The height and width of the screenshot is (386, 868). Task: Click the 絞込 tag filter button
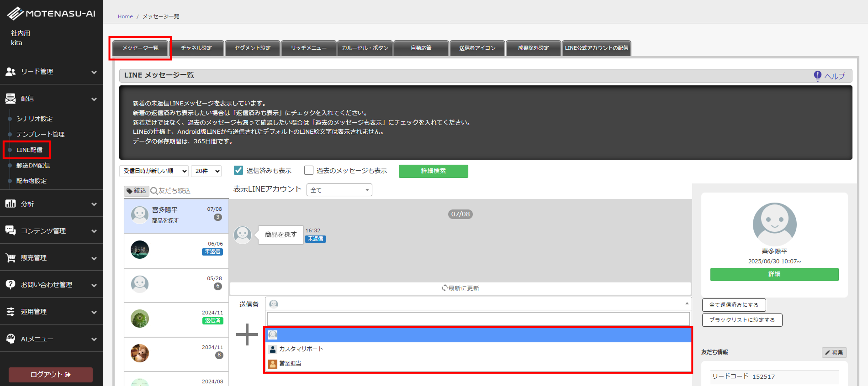[136, 191]
